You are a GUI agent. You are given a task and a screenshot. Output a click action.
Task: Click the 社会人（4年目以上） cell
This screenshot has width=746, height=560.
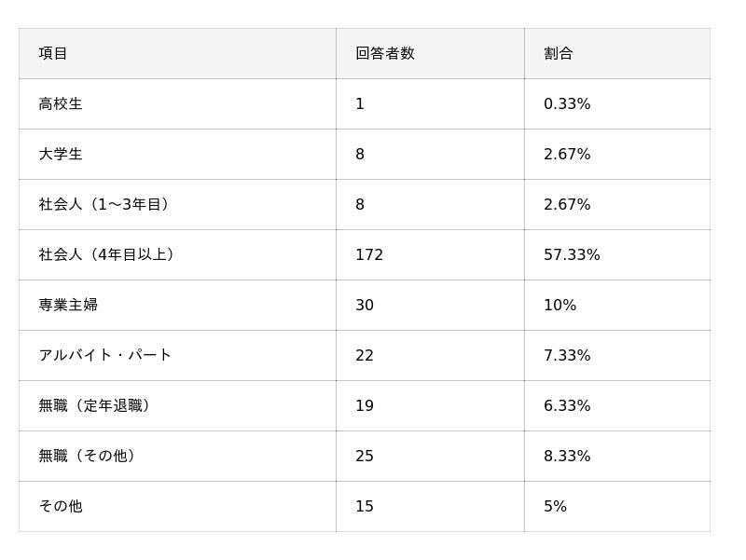(x=106, y=255)
